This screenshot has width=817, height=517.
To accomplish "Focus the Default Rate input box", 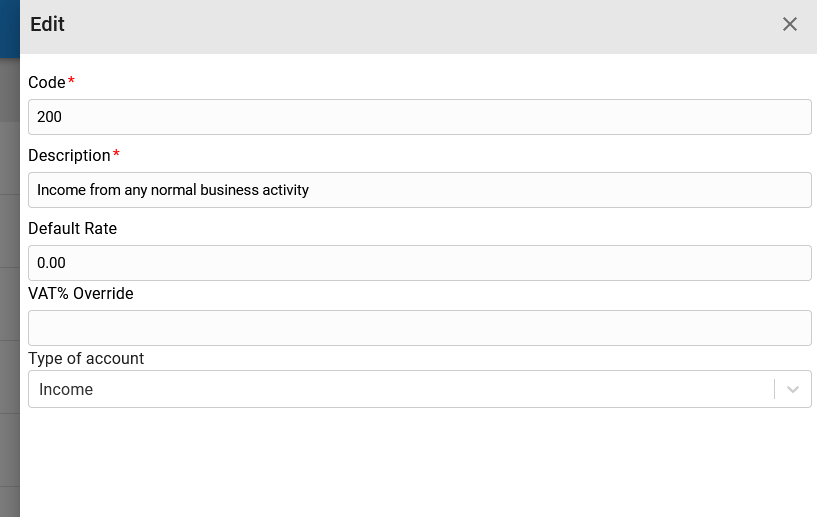I will click(x=419, y=263).
